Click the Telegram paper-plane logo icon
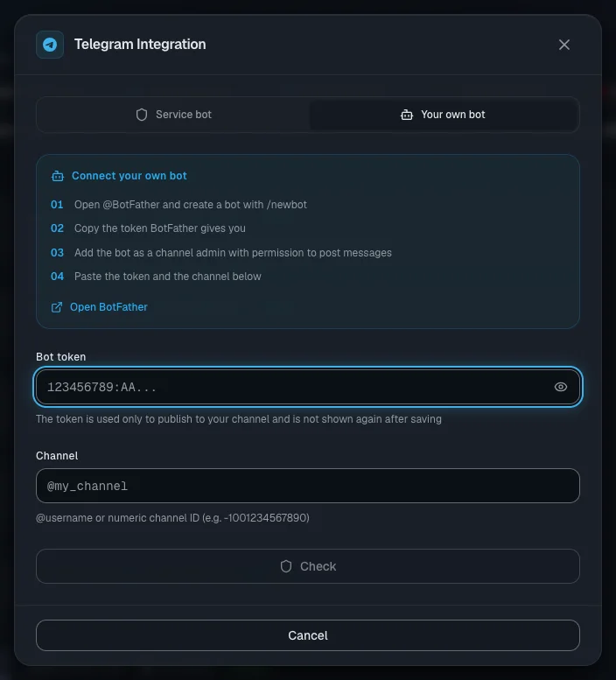The height and width of the screenshot is (680, 616). click(x=50, y=45)
